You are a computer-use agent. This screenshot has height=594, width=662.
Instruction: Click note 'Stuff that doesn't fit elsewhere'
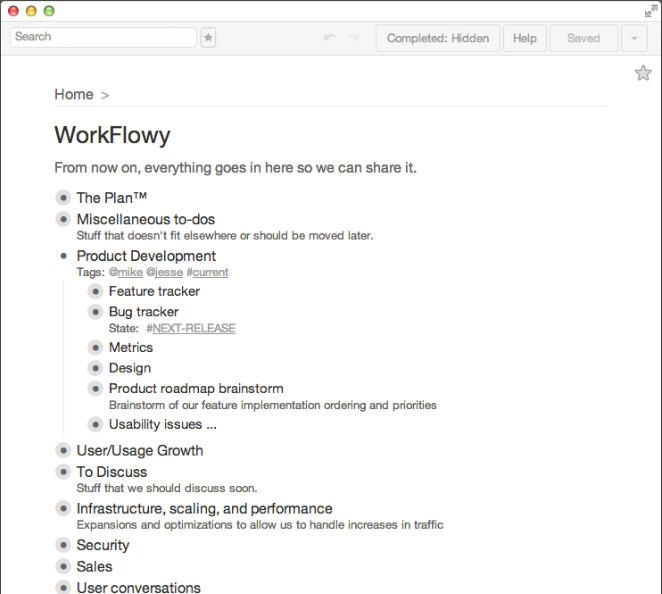pos(225,236)
